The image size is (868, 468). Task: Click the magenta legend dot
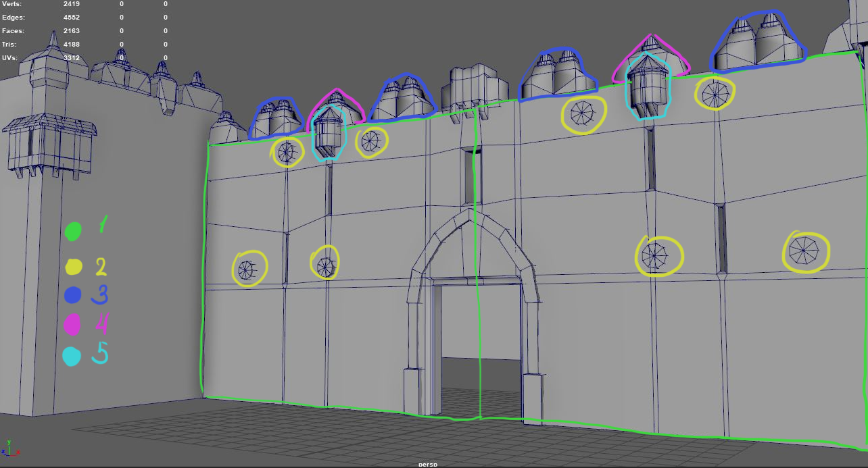(x=72, y=325)
